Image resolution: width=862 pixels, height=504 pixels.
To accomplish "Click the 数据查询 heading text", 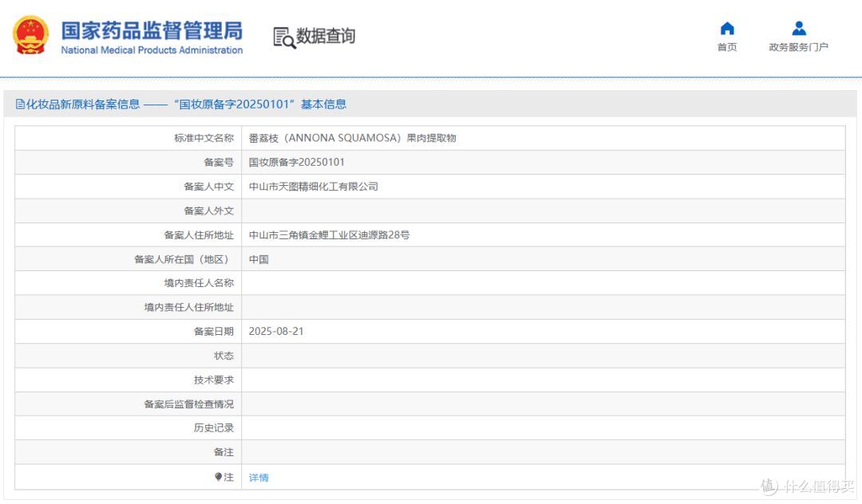I will (326, 36).
